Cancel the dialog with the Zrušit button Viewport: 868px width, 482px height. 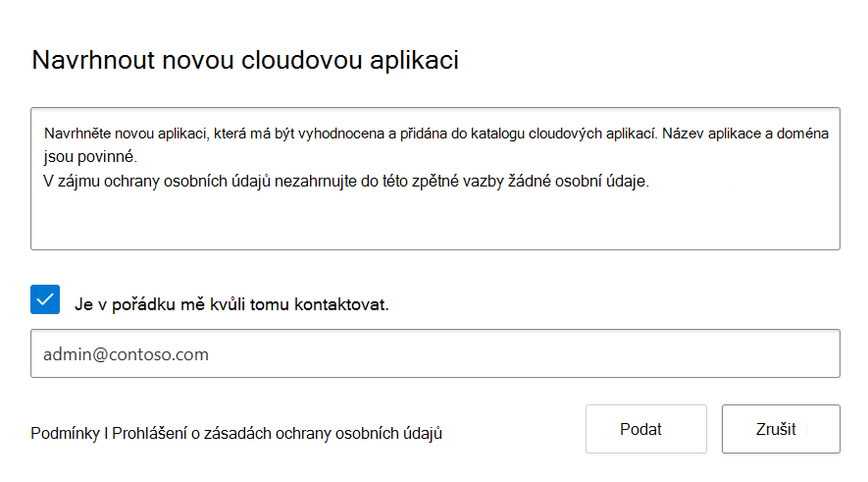coord(781,429)
